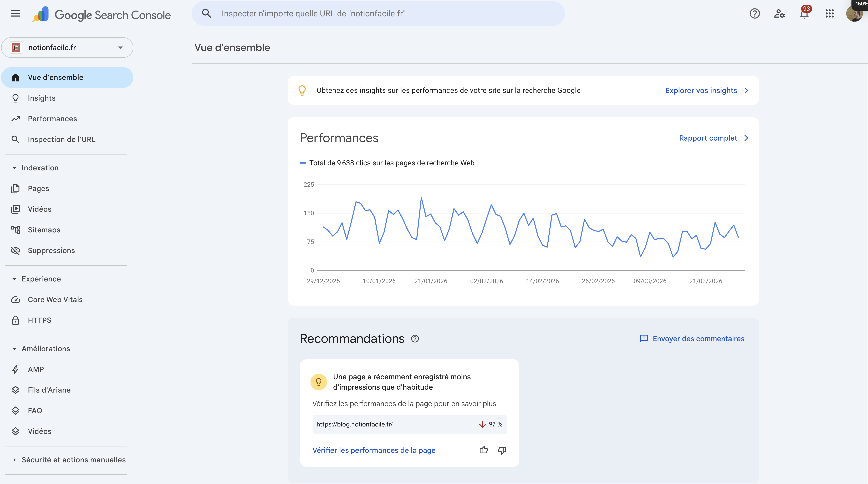Click the Sitemaps icon in sidebar
868x484 pixels.
16,230
